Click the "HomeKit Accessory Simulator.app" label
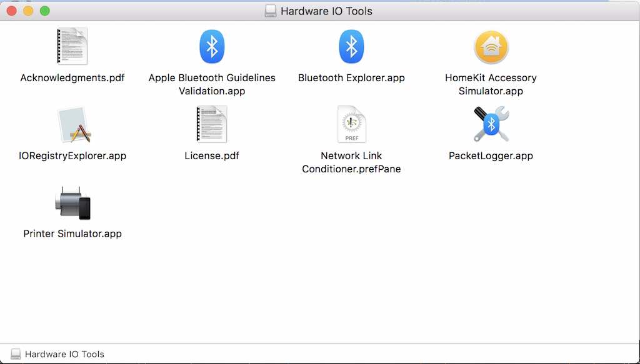This screenshot has height=364, width=640. pos(491,84)
